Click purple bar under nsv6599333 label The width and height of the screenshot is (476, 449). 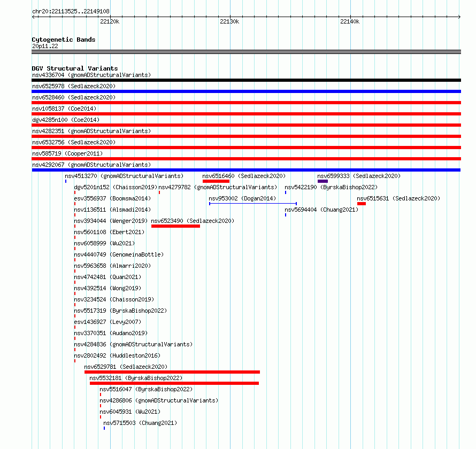click(x=323, y=181)
